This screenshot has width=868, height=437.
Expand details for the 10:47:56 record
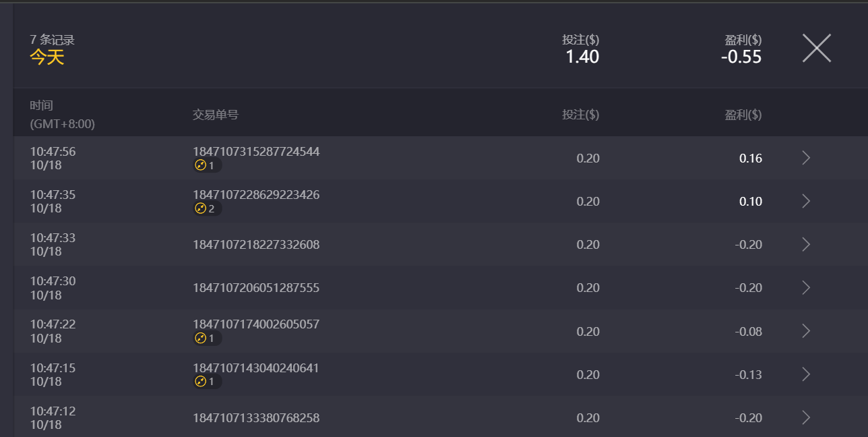click(x=806, y=158)
